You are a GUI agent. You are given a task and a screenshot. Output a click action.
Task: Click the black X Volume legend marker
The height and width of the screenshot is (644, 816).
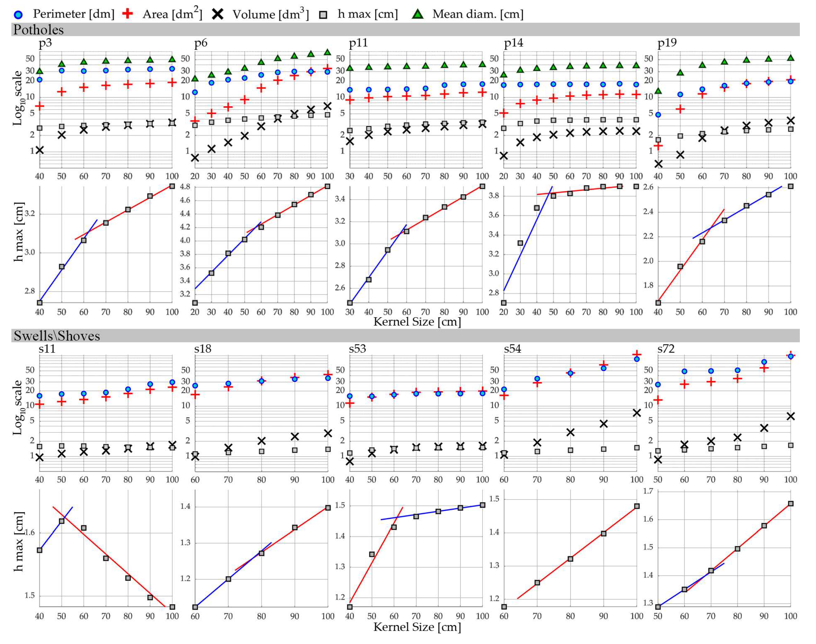tap(218, 14)
